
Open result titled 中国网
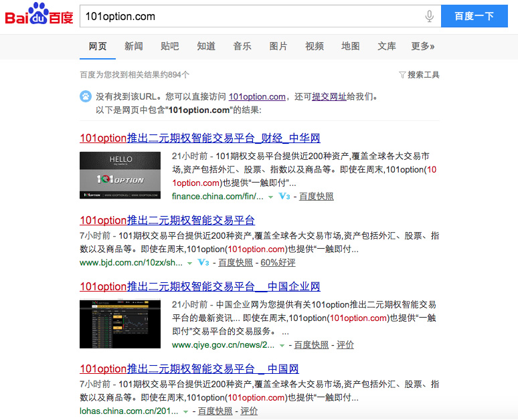point(189,369)
